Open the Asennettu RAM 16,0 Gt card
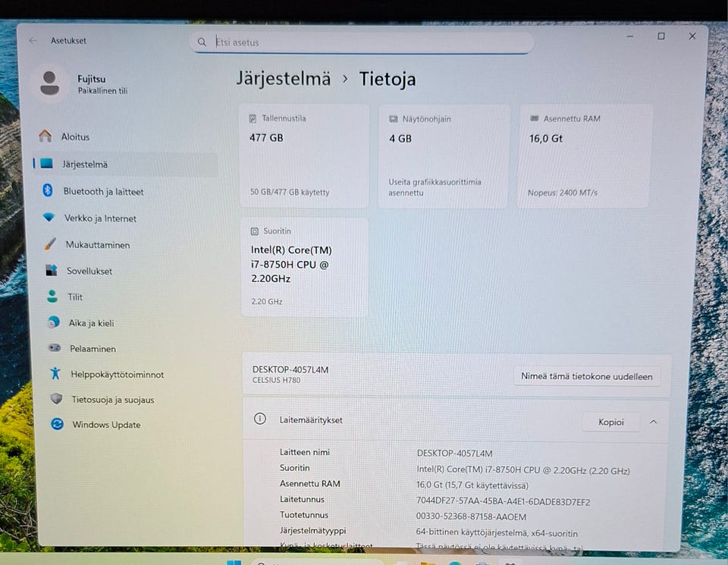 tap(585, 156)
